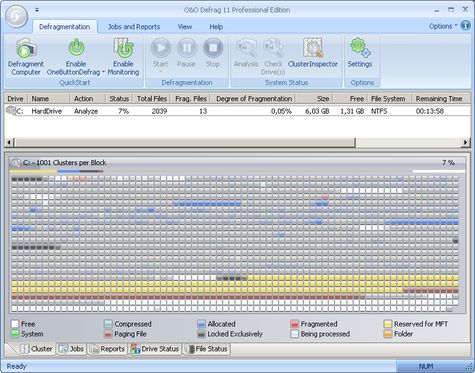Click the Remaining Time column header
Image resolution: width=475 pixels, height=373 pixels.
[441, 99]
